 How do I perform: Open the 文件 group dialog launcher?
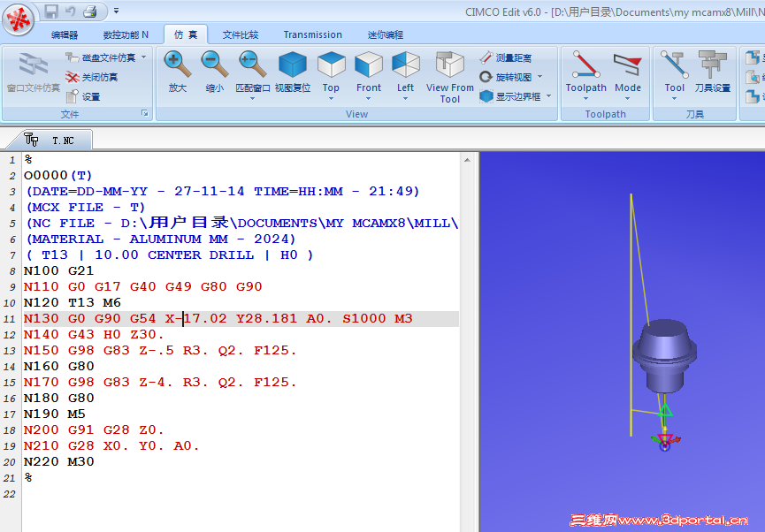pos(145,113)
